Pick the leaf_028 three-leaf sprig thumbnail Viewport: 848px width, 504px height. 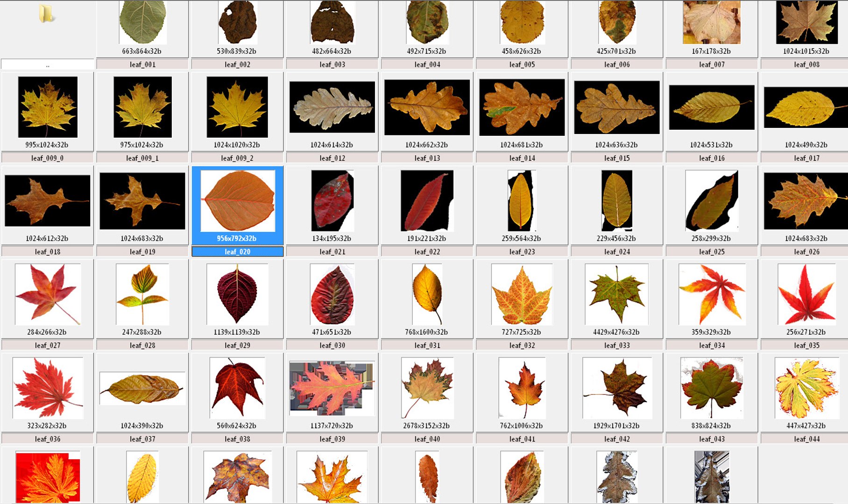(x=142, y=294)
